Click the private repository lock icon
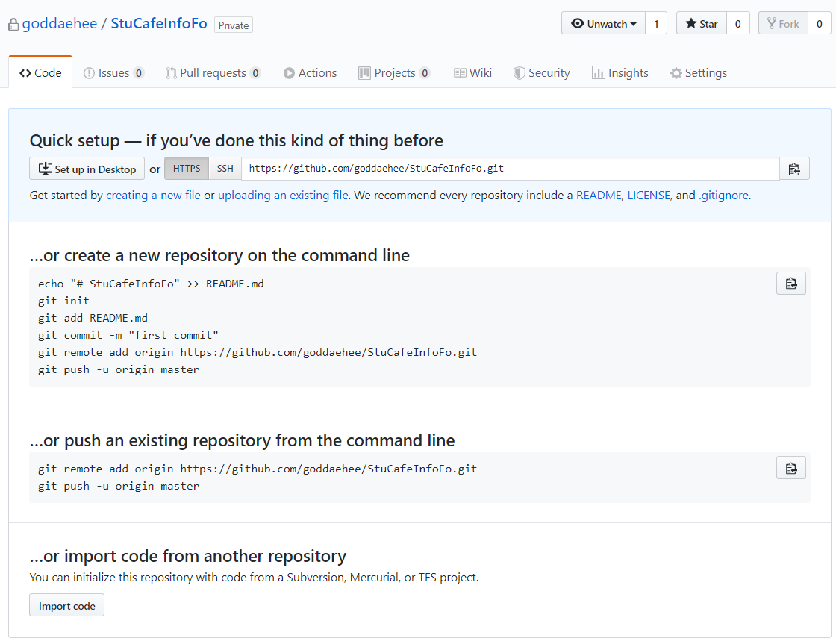The width and height of the screenshot is (836, 644). point(13,25)
